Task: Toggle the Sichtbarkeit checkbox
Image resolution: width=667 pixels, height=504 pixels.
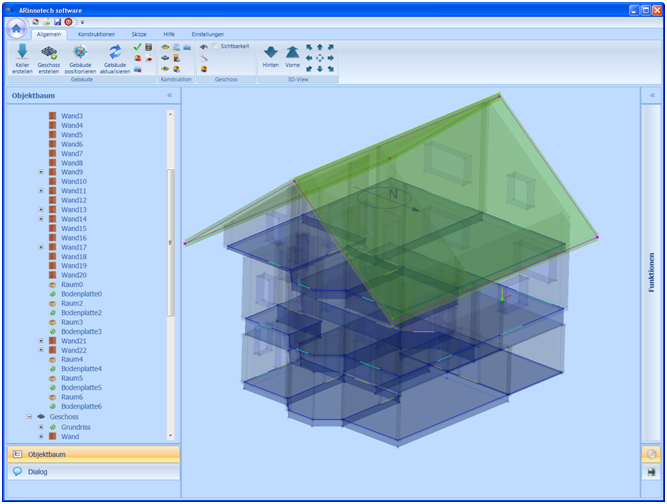Action: click(x=215, y=46)
